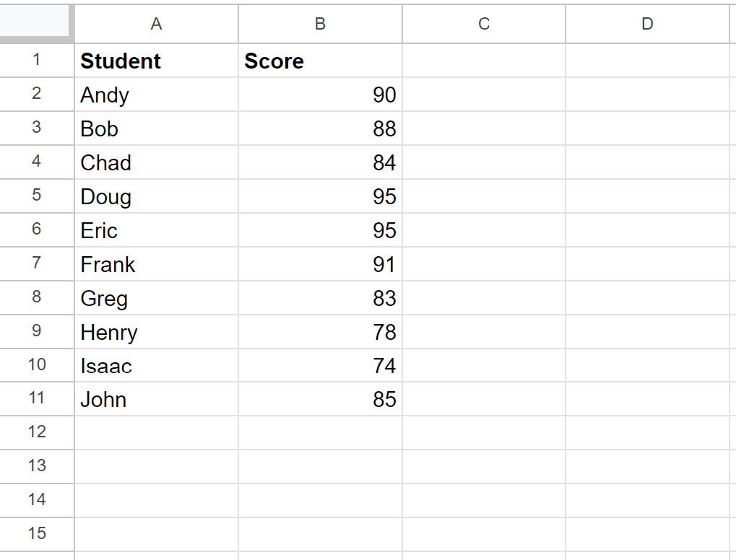Select the cell containing Isaac

click(155, 365)
